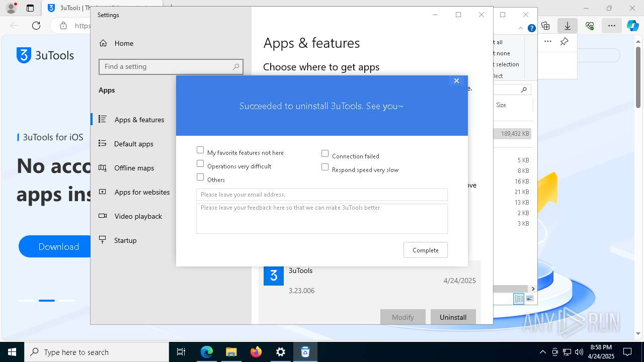Screen dimensions: 644x362
Task: Click File Explorer search magnifier
Action: point(524,89)
